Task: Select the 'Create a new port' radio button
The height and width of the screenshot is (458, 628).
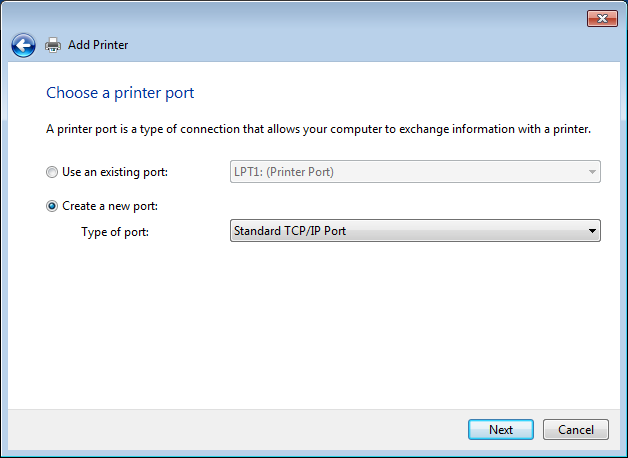Action: point(52,206)
